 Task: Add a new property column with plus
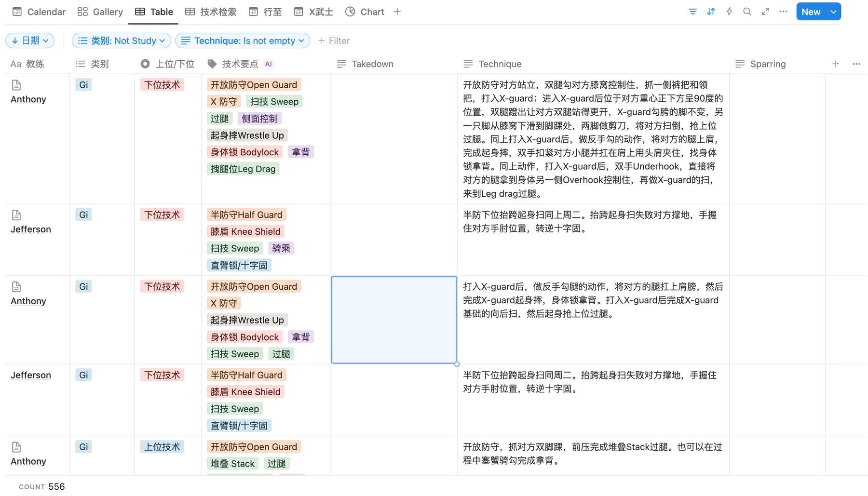(836, 64)
